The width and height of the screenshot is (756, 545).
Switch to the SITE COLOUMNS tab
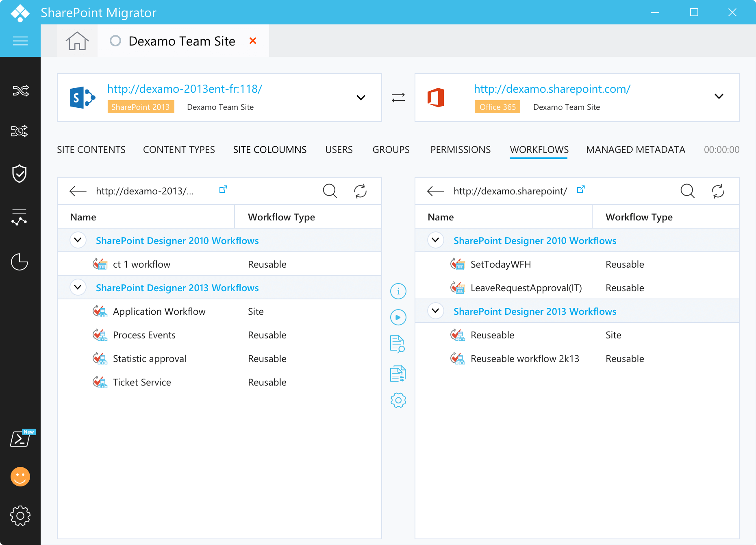(270, 150)
